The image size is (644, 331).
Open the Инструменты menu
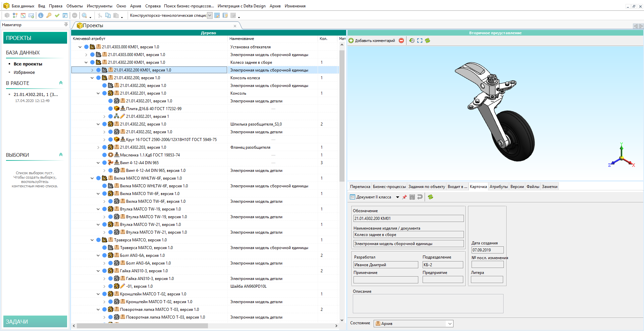pos(99,6)
